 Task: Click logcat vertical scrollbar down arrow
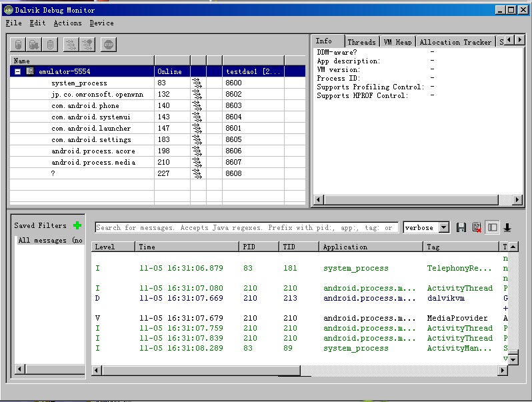pos(513,359)
